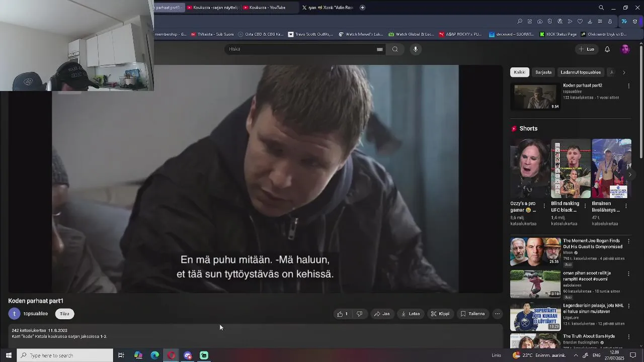Image resolution: width=644 pixels, height=362 pixels.
Task: Open Koden parhaat part2 thumbnail
Action: pos(535,97)
